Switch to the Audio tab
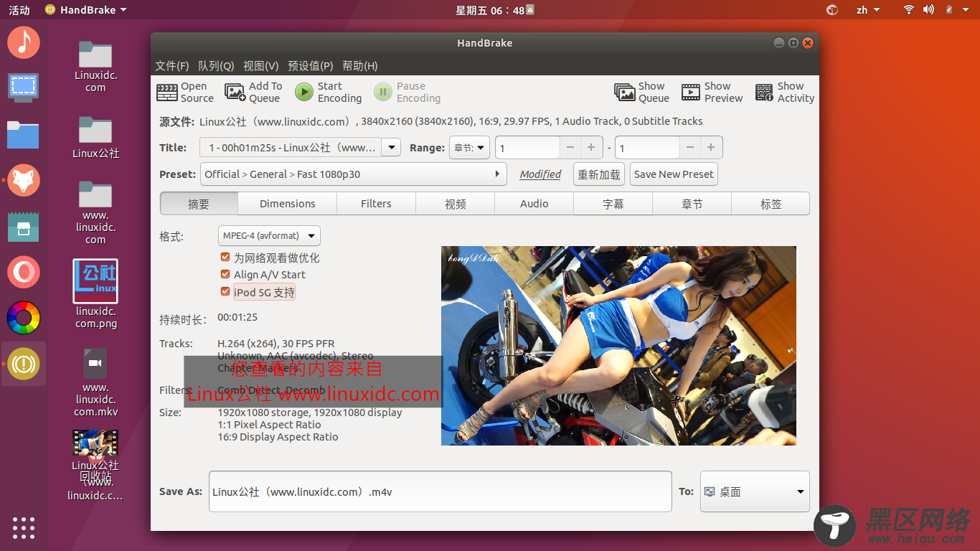980x551 pixels. pyautogui.click(x=534, y=204)
